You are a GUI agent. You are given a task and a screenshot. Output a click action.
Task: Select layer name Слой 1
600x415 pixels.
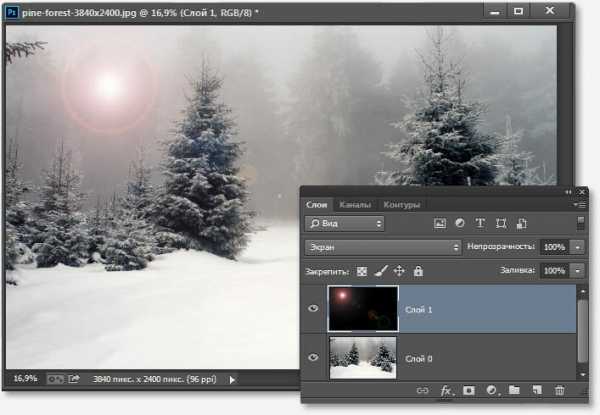(x=418, y=309)
